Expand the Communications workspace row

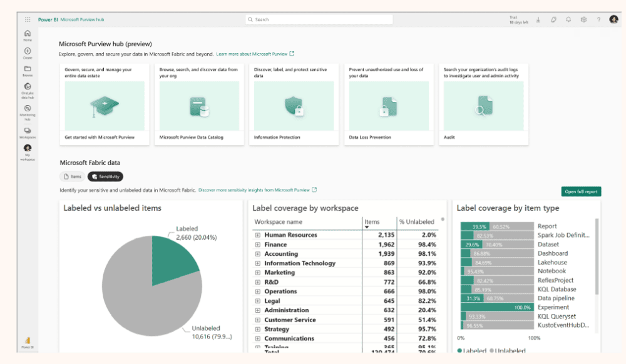tap(258, 338)
